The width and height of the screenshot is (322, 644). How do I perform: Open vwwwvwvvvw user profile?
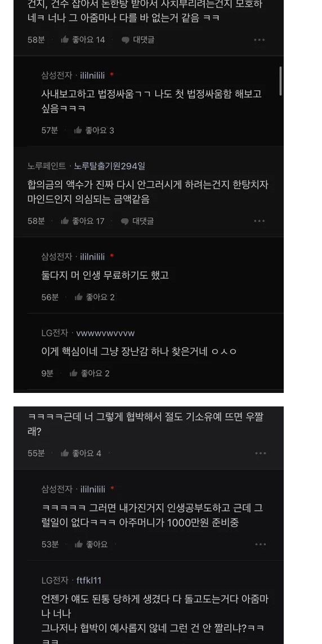pos(106,333)
